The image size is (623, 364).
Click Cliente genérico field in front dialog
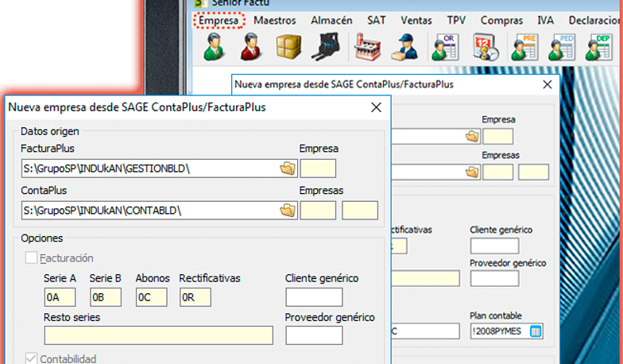[x=314, y=297]
